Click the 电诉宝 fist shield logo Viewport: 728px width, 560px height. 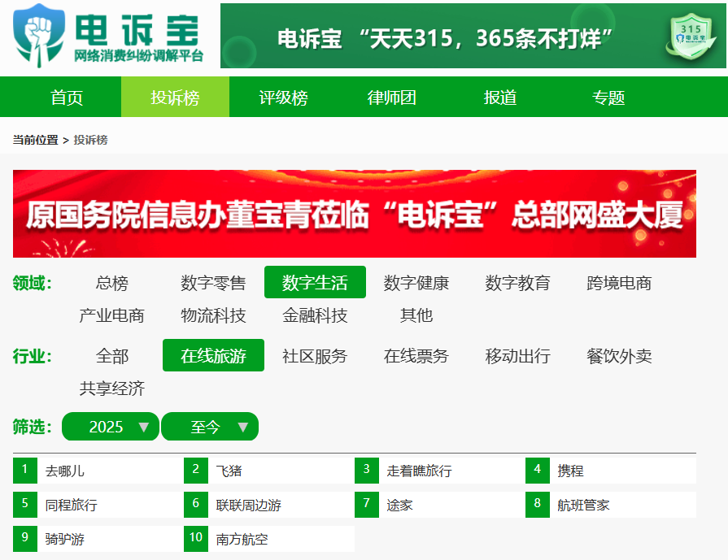pyautogui.click(x=39, y=35)
